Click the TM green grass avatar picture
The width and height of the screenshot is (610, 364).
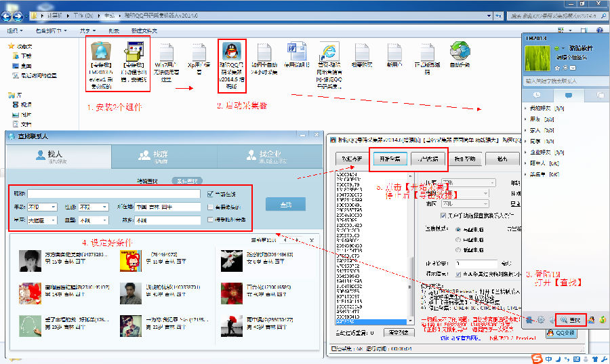click(x=537, y=58)
